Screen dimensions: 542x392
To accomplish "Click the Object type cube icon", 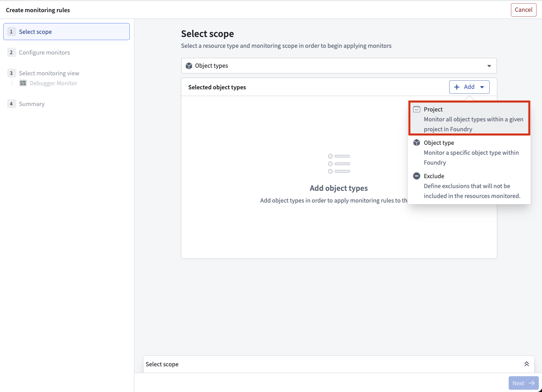I will click(416, 143).
